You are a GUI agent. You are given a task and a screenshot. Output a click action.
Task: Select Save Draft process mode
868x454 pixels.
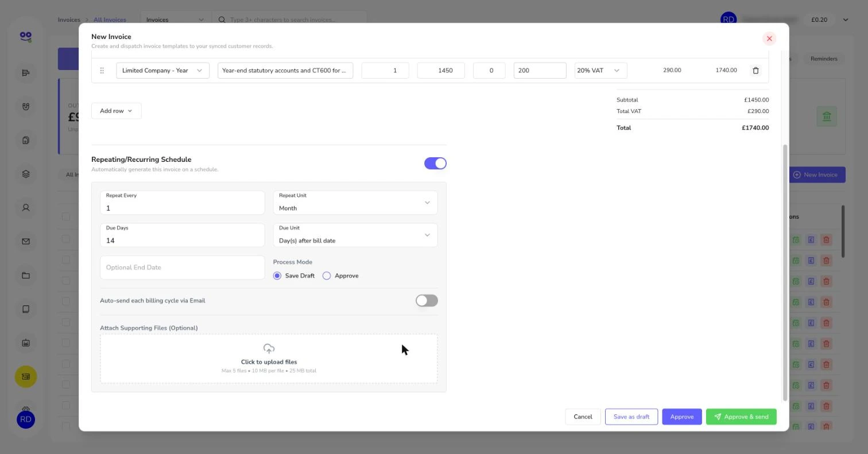coord(277,276)
